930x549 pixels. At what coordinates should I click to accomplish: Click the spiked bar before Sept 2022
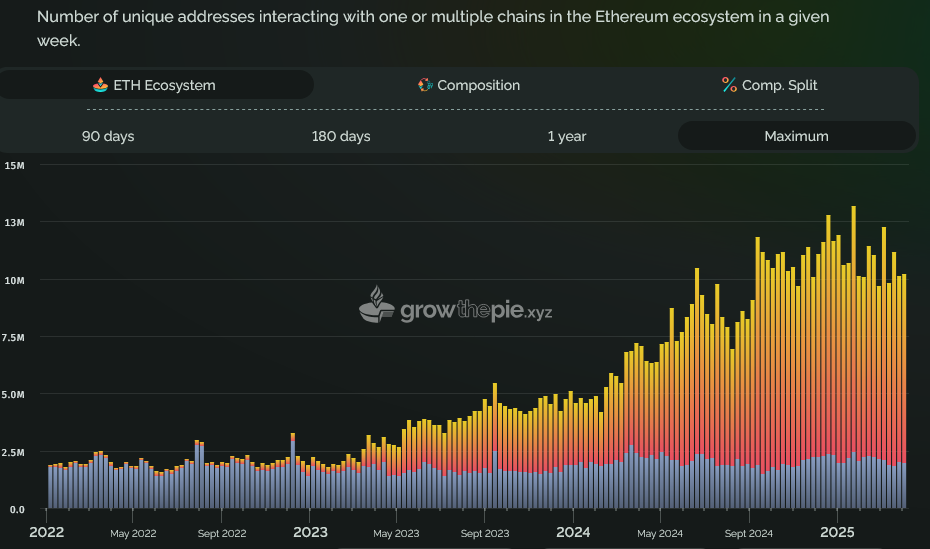[197, 475]
